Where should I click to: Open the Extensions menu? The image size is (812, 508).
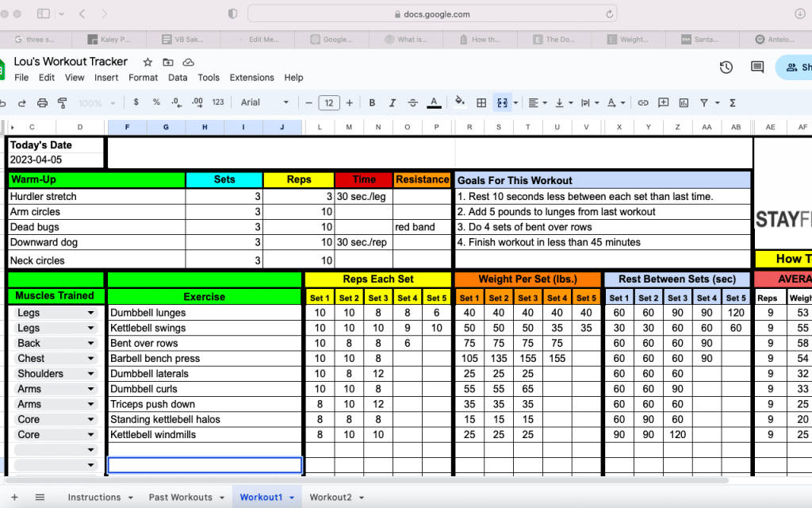coord(251,78)
